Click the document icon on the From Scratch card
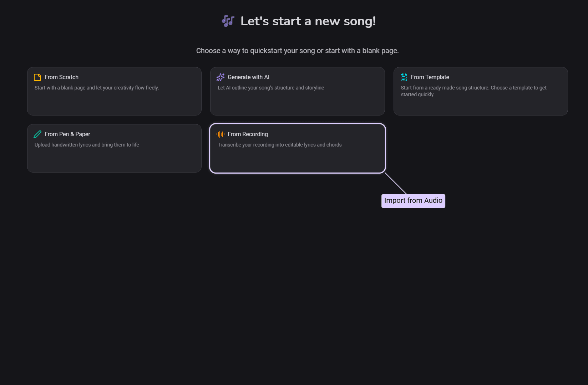This screenshot has height=385, width=588. pyautogui.click(x=37, y=77)
